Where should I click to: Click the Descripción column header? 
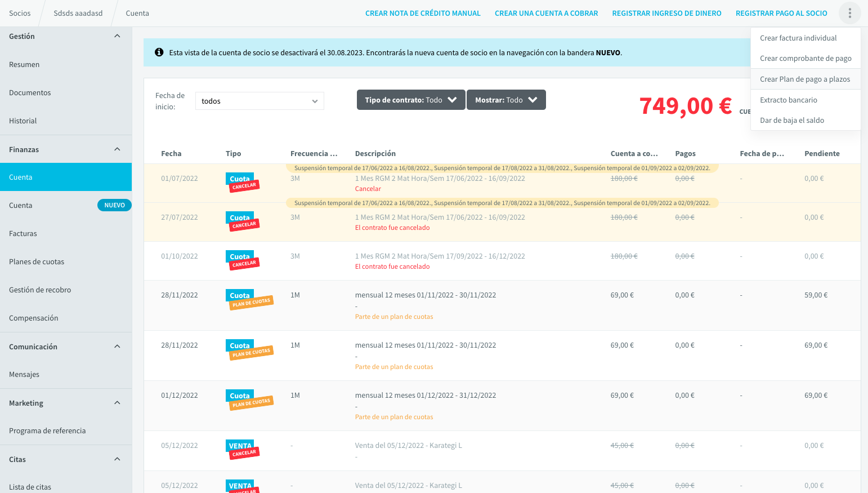(x=375, y=153)
